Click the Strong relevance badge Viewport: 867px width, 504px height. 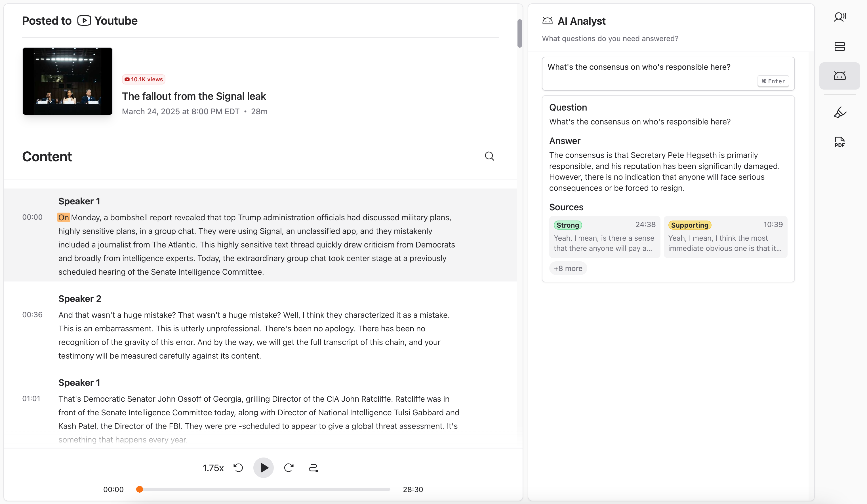click(x=568, y=225)
